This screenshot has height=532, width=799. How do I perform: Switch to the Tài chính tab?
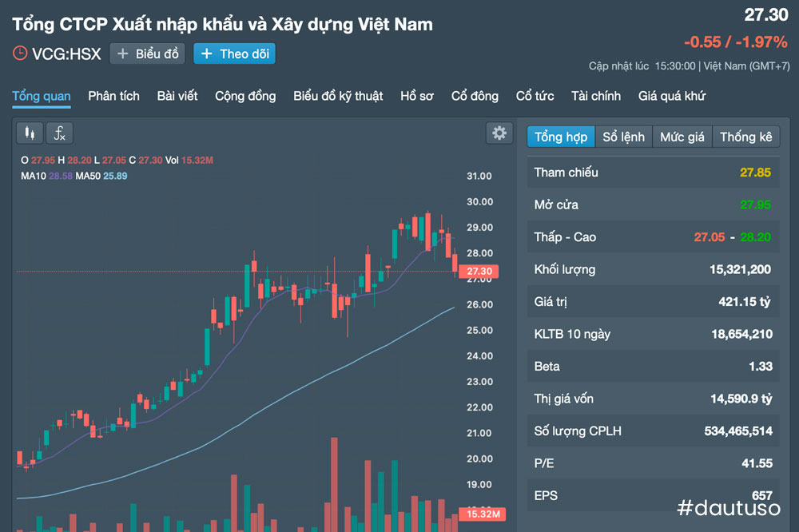[596, 96]
